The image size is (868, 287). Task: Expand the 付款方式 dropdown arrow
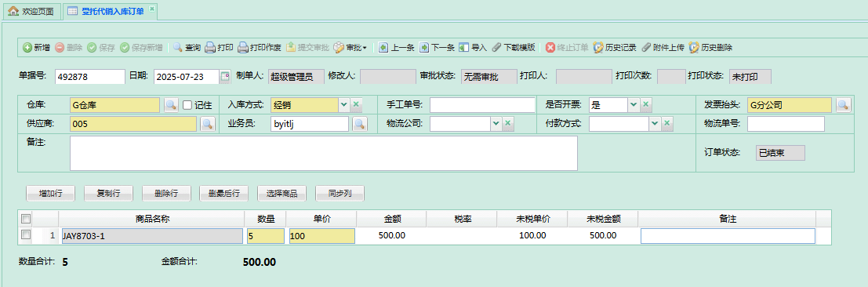654,124
